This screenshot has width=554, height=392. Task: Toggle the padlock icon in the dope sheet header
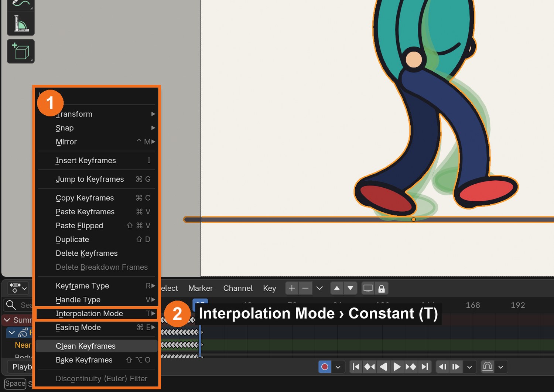tap(382, 288)
